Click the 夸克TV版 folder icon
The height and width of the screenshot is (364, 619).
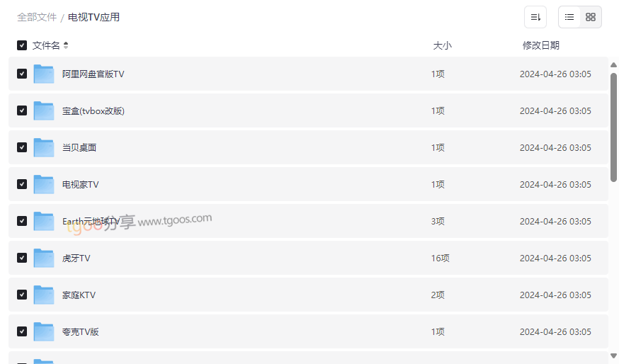pos(43,331)
